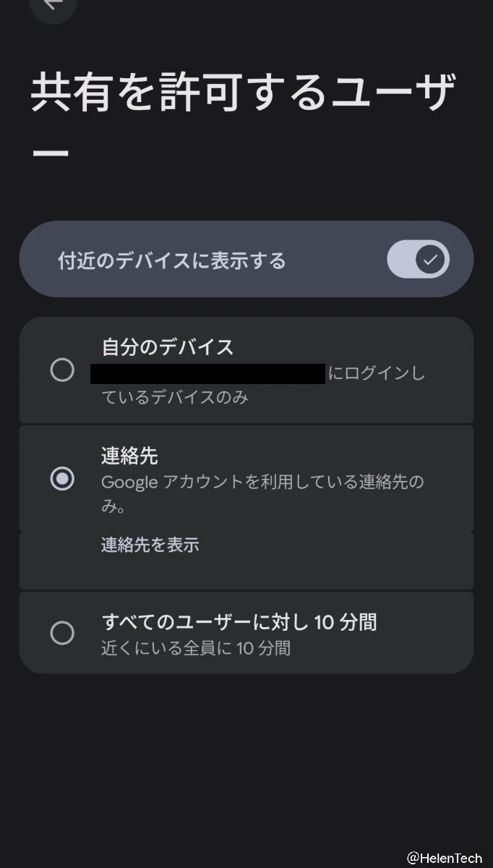Open the previous screen via back navigation icon
Viewport: 493px width, 868px height.
coord(53,6)
